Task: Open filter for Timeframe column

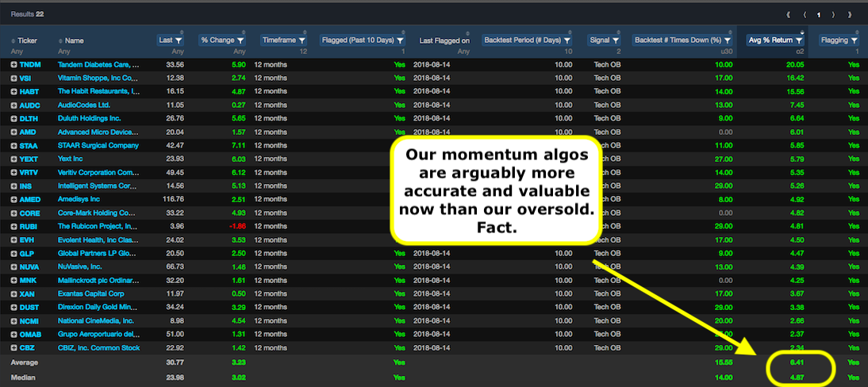Action: tap(301, 40)
